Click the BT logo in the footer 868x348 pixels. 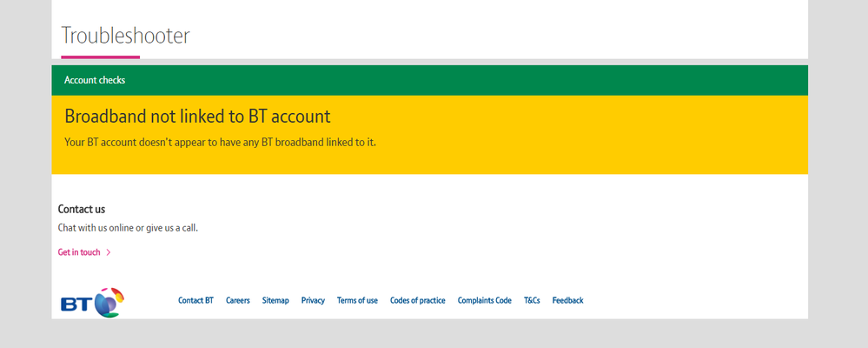92,303
